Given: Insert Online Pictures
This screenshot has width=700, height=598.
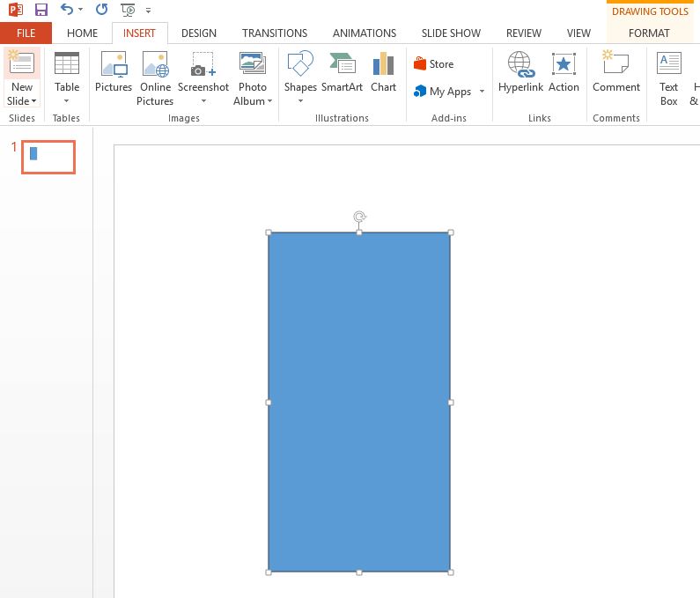Looking at the screenshot, I should (155, 78).
